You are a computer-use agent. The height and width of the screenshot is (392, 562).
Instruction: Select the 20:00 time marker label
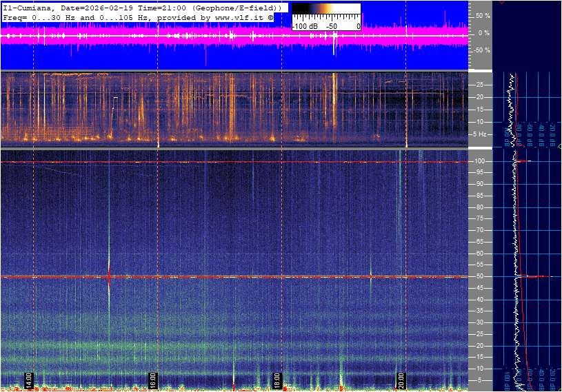tap(401, 380)
